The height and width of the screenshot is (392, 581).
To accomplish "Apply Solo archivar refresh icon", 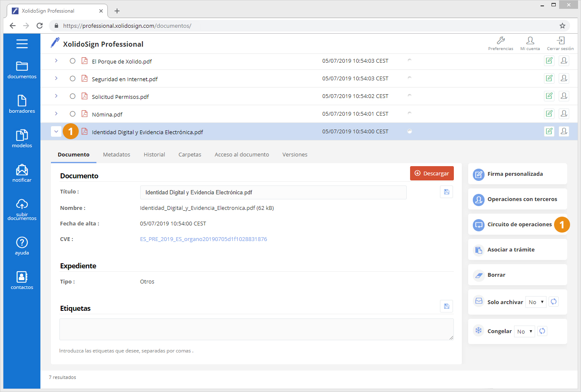I will click(554, 302).
